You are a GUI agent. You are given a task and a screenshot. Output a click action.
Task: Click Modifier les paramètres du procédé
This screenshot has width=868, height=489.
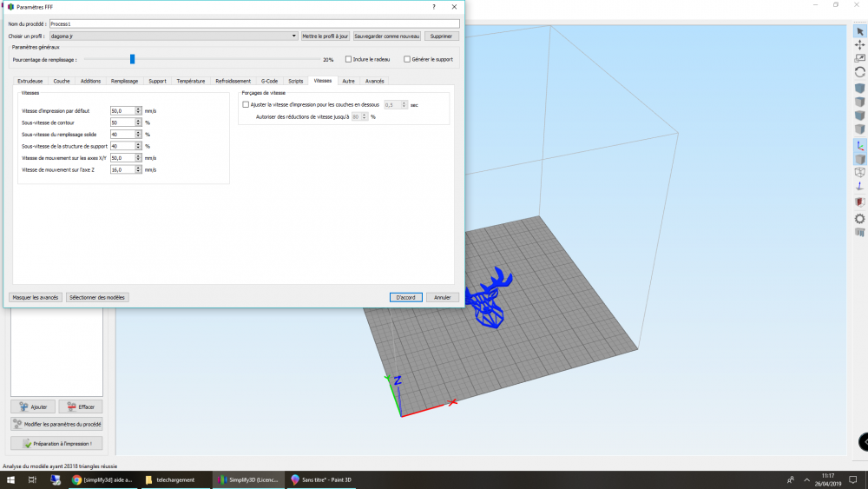tap(56, 424)
